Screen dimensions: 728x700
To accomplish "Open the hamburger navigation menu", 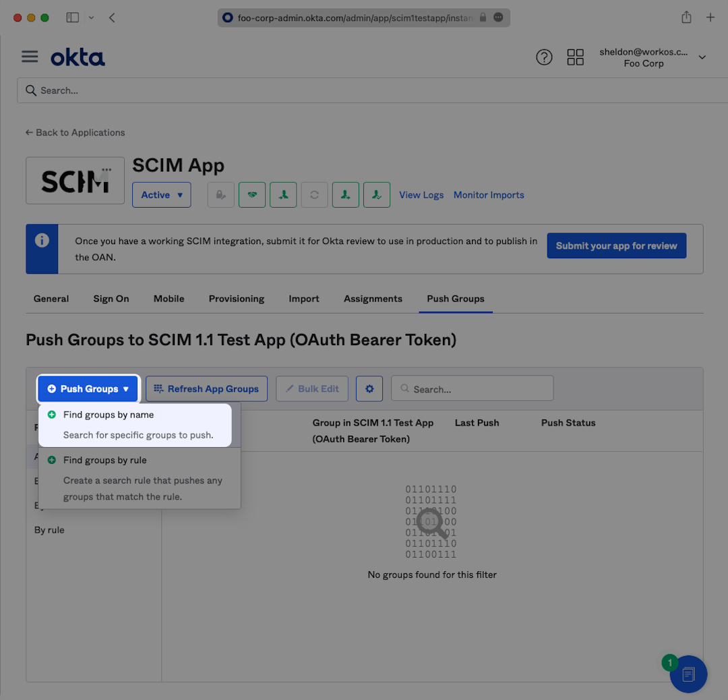I will (30, 57).
